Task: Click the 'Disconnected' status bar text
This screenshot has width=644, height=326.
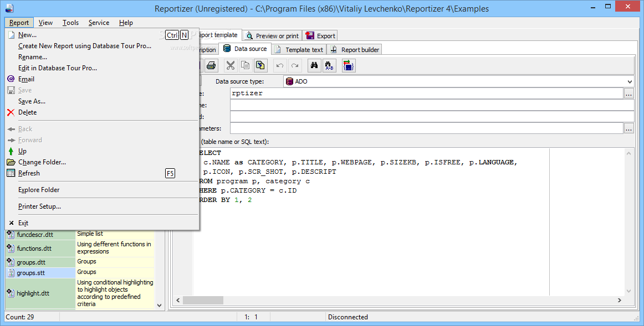Action: (x=348, y=317)
